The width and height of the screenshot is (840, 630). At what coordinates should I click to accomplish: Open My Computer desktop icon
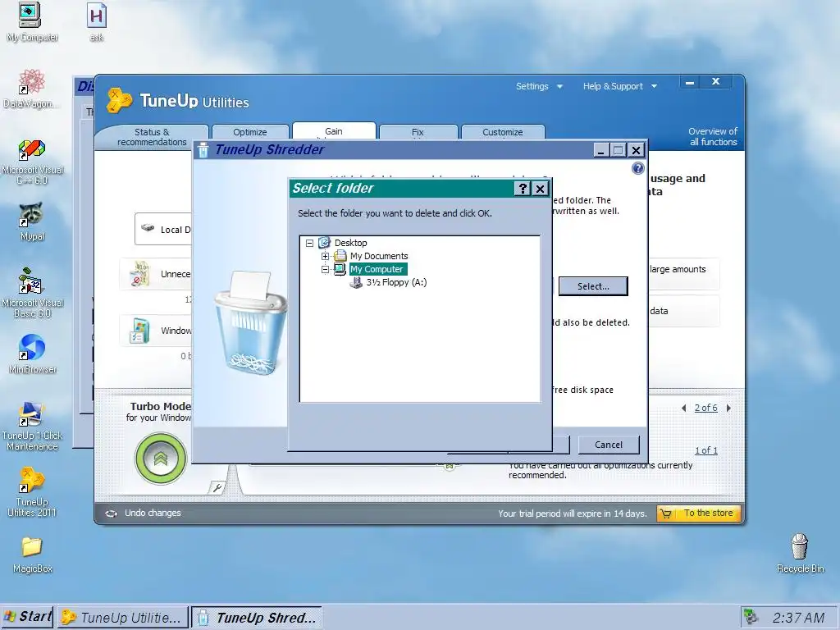[x=31, y=22]
